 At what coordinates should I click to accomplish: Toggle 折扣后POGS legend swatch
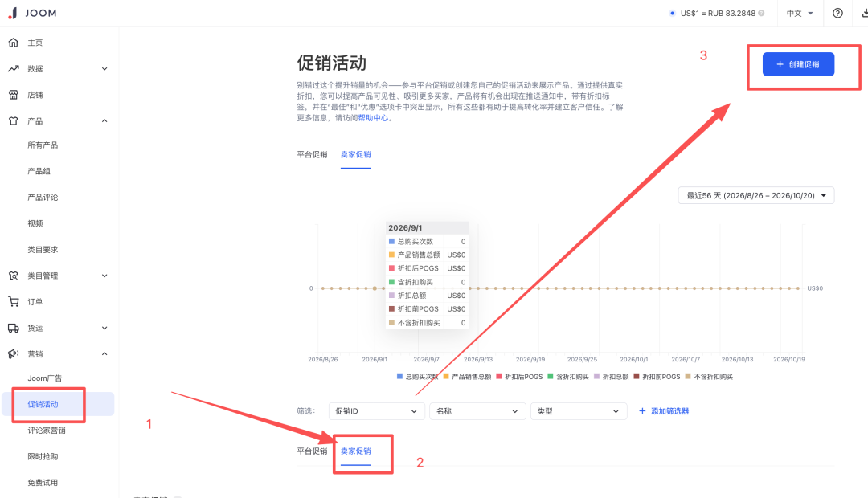(499, 376)
